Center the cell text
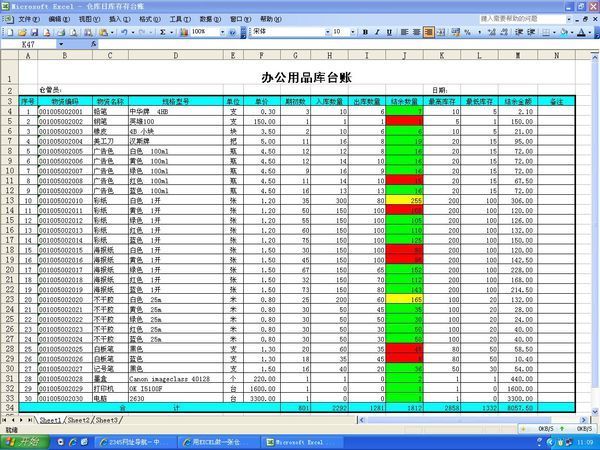Image resolution: width=600 pixels, height=450 pixels. (416, 32)
